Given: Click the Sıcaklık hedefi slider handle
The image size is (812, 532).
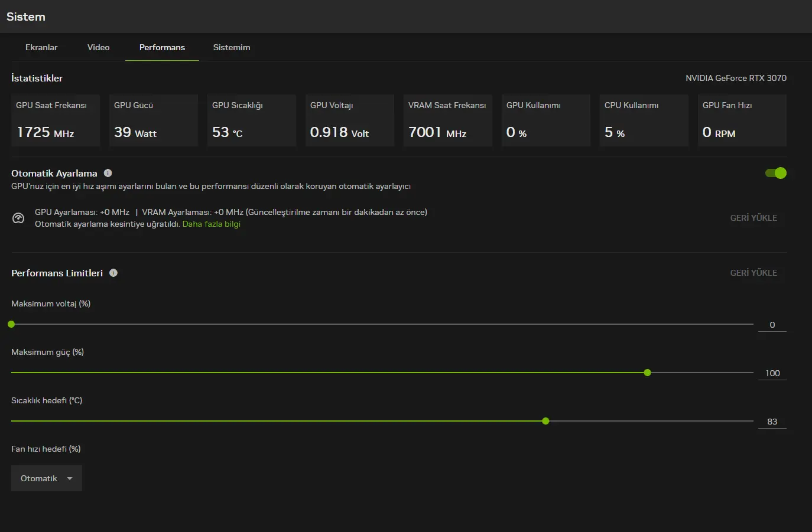Looking at the screenshot, I should (x=545, y=421).
